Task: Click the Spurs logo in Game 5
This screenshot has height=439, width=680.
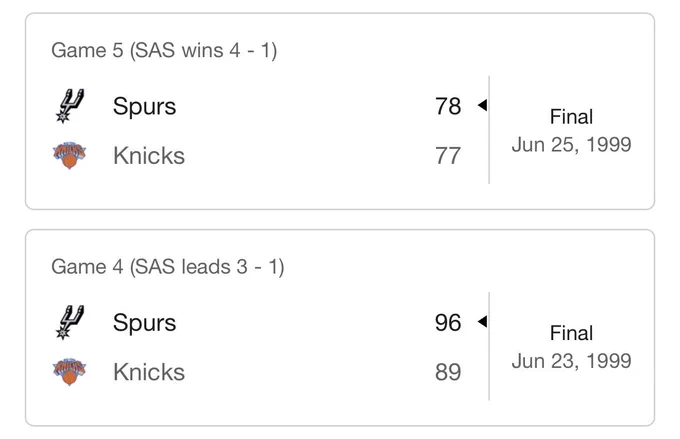Action: click(x=69, y=106)
